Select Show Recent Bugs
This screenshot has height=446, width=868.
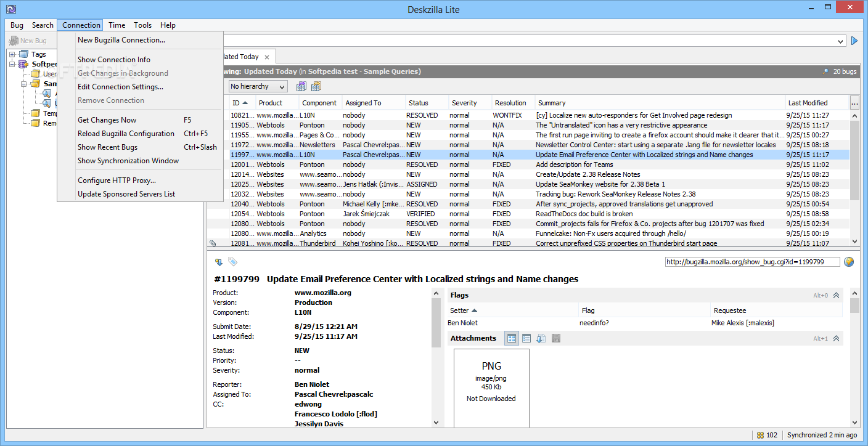tap(140, 147)
